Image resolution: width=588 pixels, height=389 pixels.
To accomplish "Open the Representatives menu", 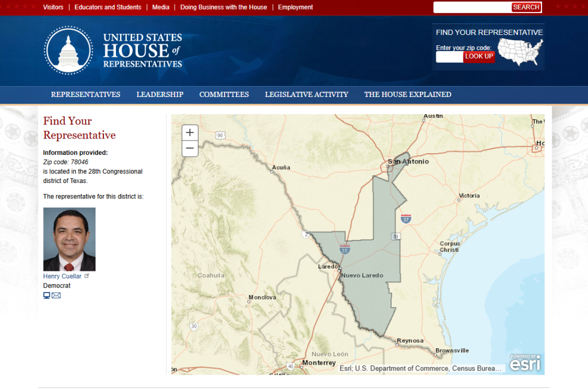I will tap(86, 95).
